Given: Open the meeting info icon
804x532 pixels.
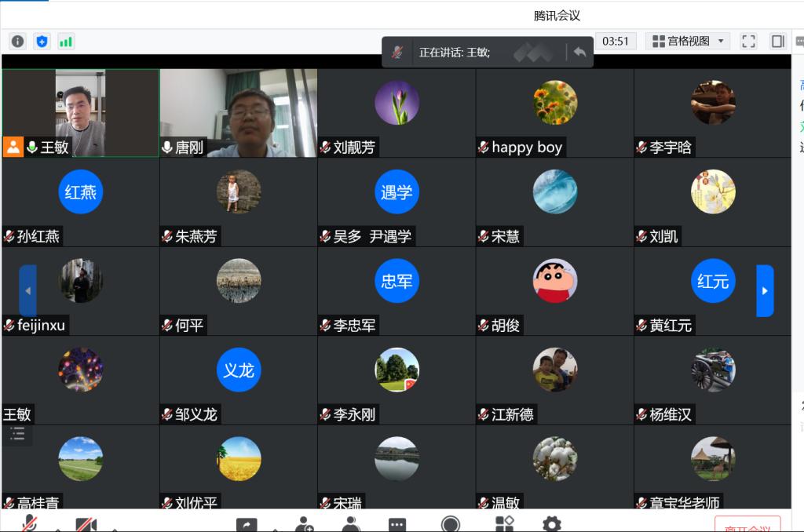Looking at the screenshot, I should 17,42.
